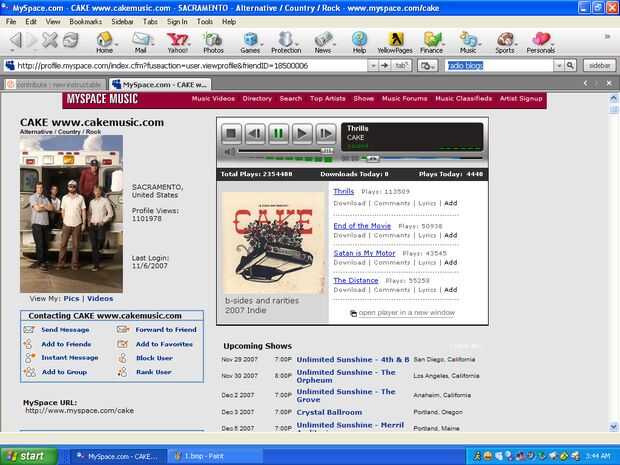Click the URL address field
The image size is (620, 465).
(x=186, y=66)
